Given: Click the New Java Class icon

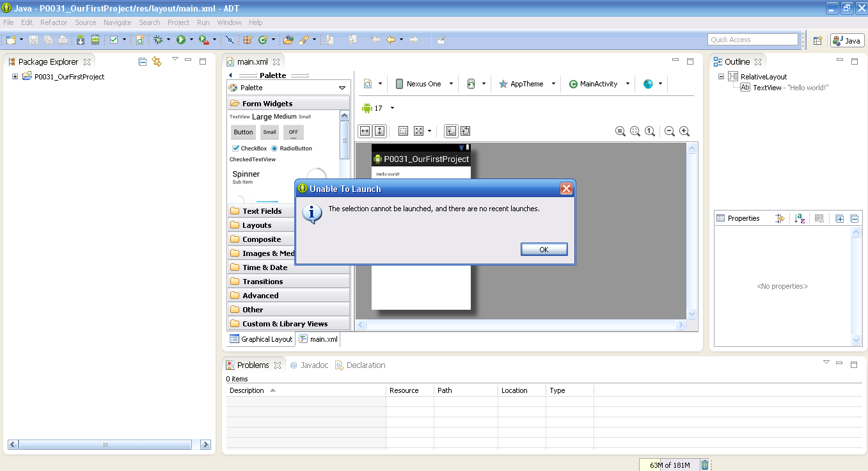Looking at the screenshot, I should point(263,40).
